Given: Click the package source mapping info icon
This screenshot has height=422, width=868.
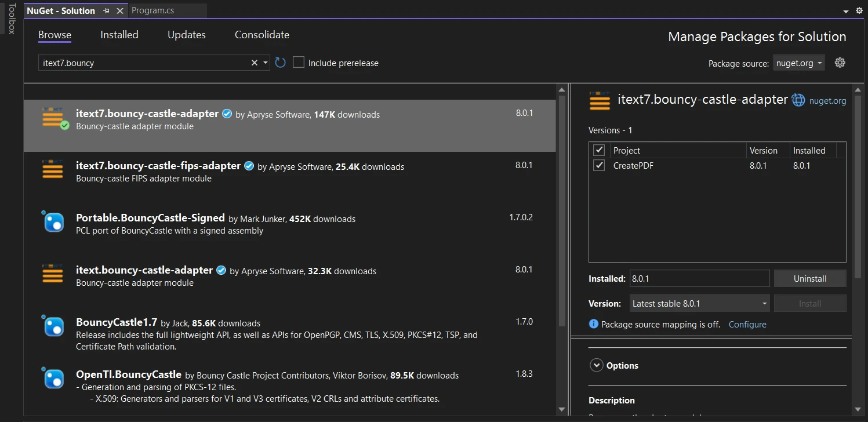Looking at the screenshot, I should 593,324.
